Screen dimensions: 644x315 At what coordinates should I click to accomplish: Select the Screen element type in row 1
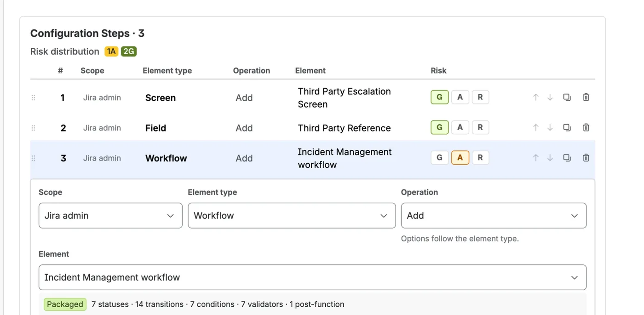[161, 97]
